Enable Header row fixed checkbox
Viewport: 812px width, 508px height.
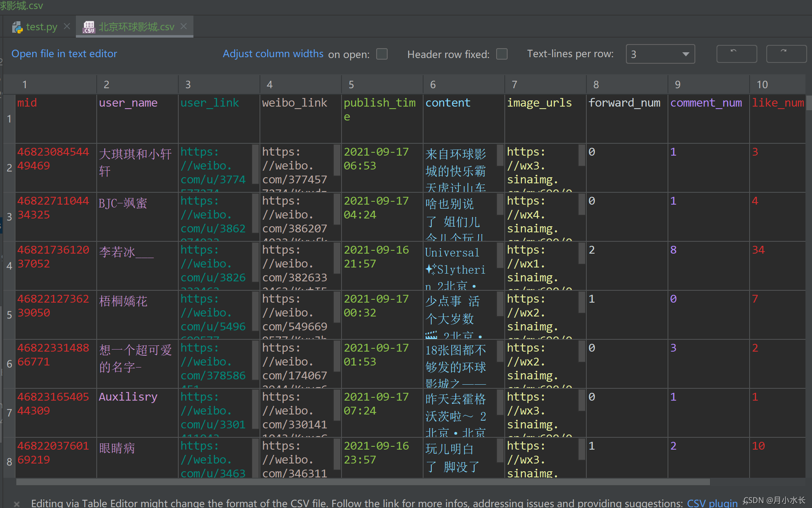click(x=502, y=54)
